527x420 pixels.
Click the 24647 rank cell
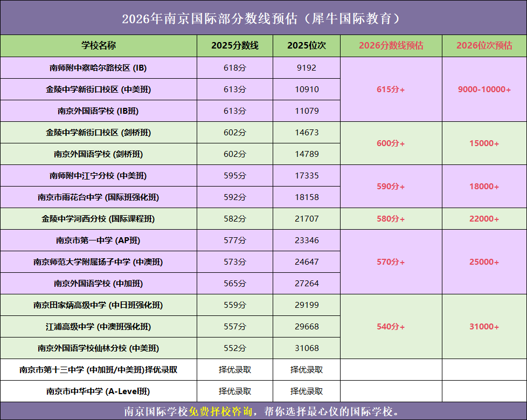(307, 261)
